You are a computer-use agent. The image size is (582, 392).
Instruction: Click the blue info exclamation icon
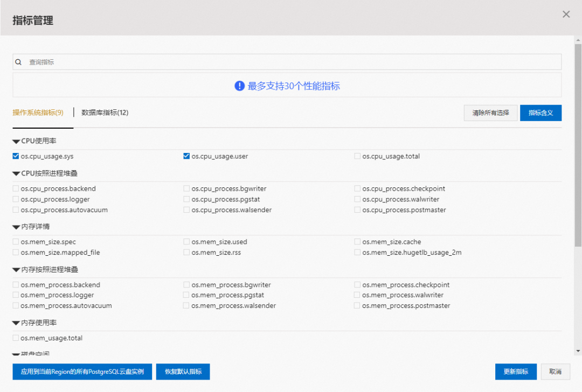(x=240, y=86)
